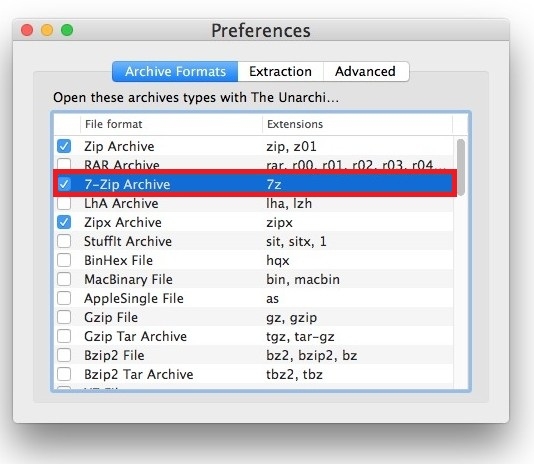Enable the Bzip2 Tar Archive checkbox

[64, 374]
